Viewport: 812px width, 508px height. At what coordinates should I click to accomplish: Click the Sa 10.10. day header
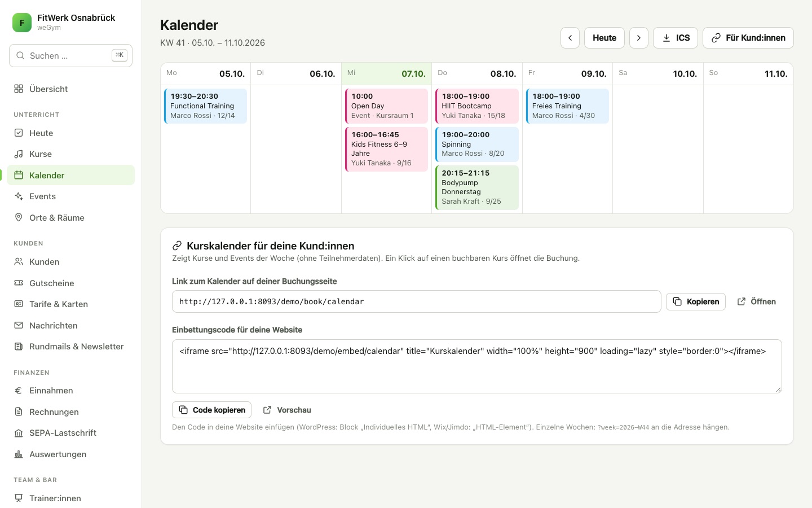point(657,73)
